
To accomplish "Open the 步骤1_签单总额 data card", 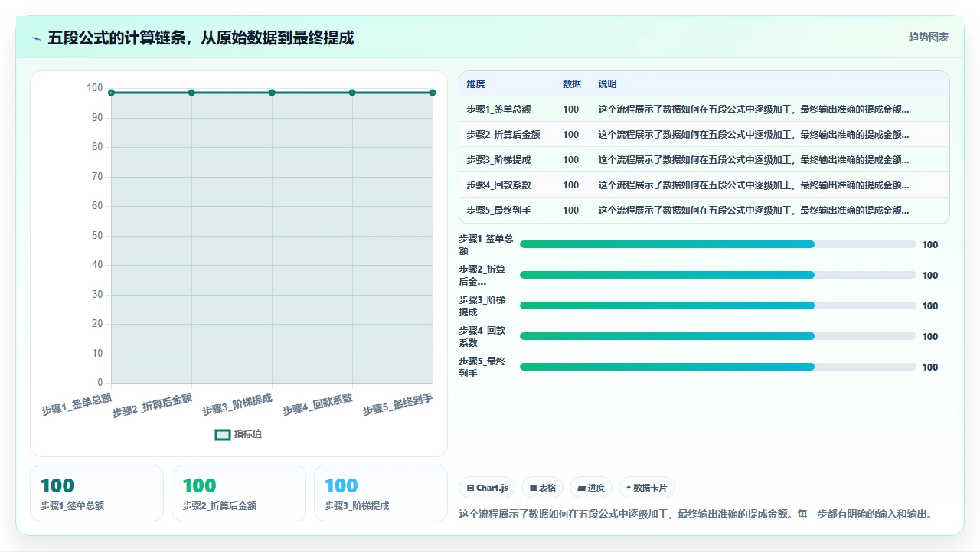I will (x=96, y=493).
